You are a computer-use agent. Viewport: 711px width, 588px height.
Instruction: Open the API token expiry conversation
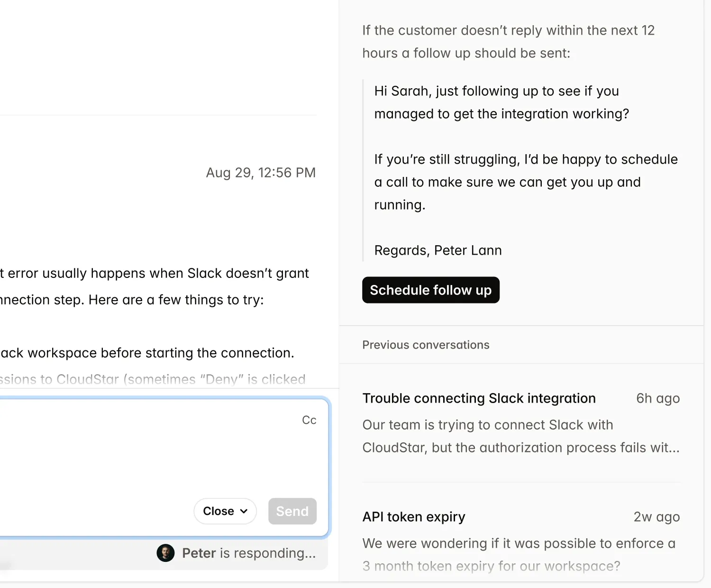point(413,517)
